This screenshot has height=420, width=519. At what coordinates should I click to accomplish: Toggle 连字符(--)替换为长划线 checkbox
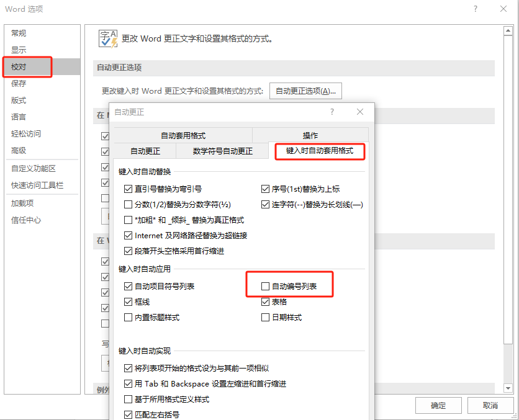click(x=265, y=204)
